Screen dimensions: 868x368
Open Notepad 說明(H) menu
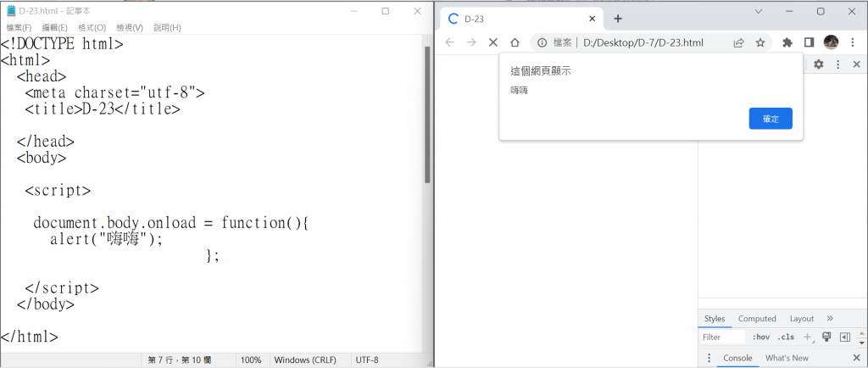point(167,28)
